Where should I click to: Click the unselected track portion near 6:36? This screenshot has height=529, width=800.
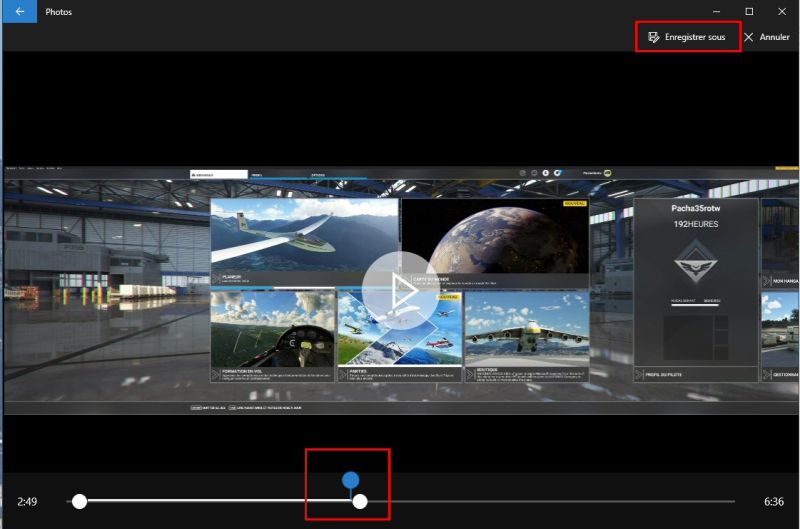point(551,501)
